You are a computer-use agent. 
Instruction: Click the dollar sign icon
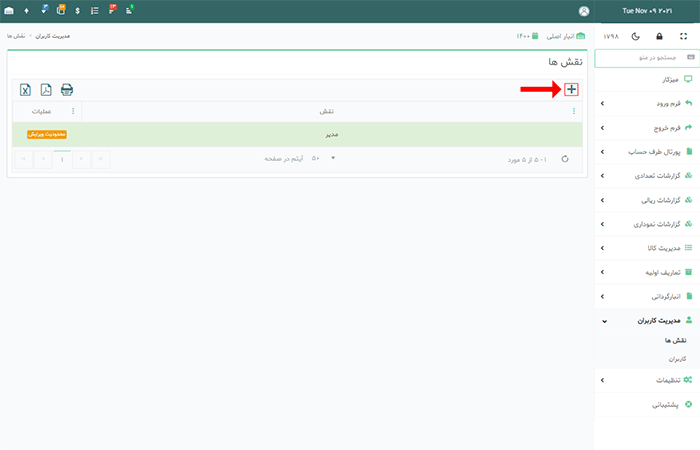78,11
